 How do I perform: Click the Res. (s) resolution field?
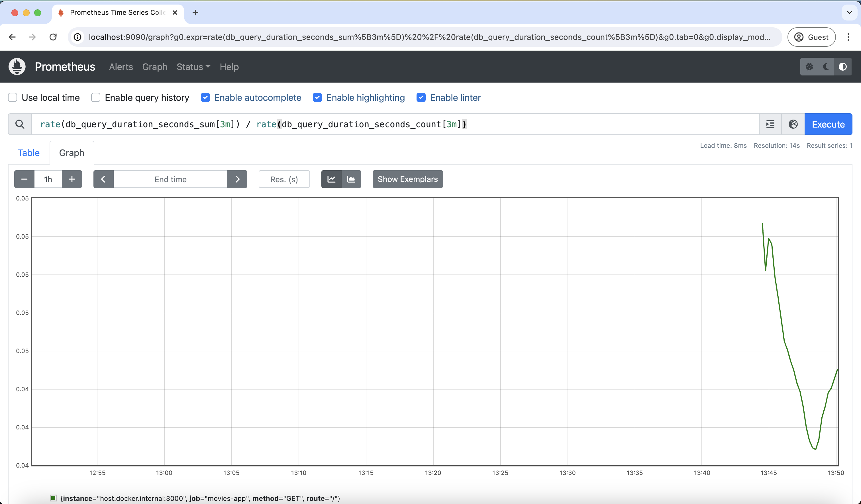(284, 179)
